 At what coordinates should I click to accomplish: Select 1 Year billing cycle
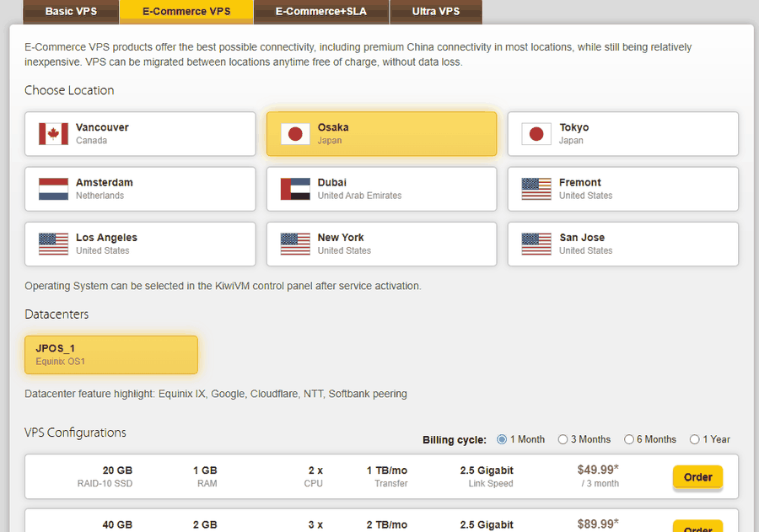(x=695, y=439)
